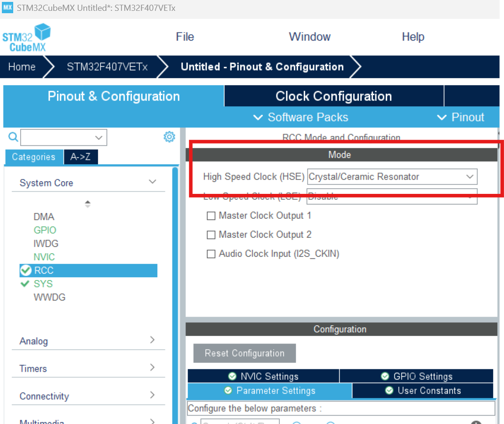Viewport: 504px width, 424px height.
Task: Open the Help menu
Action: coord(413,37)
